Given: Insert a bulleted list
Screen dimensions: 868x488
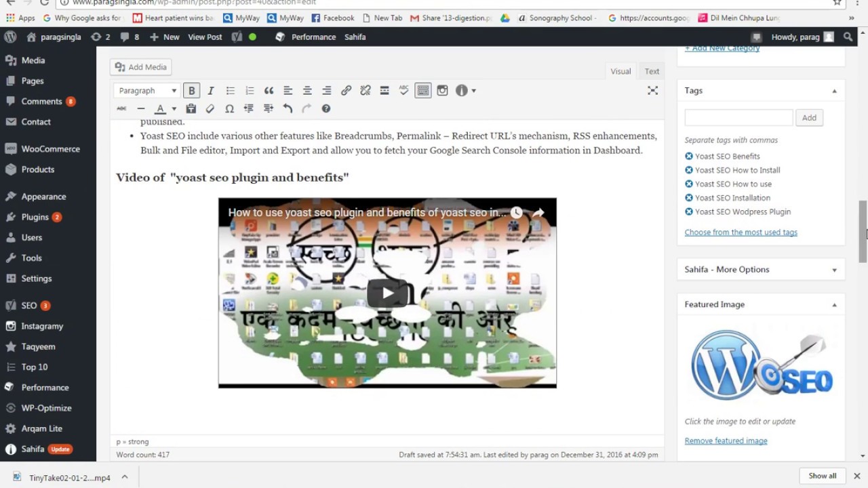Looking at the screenshot, I should 231,90.
